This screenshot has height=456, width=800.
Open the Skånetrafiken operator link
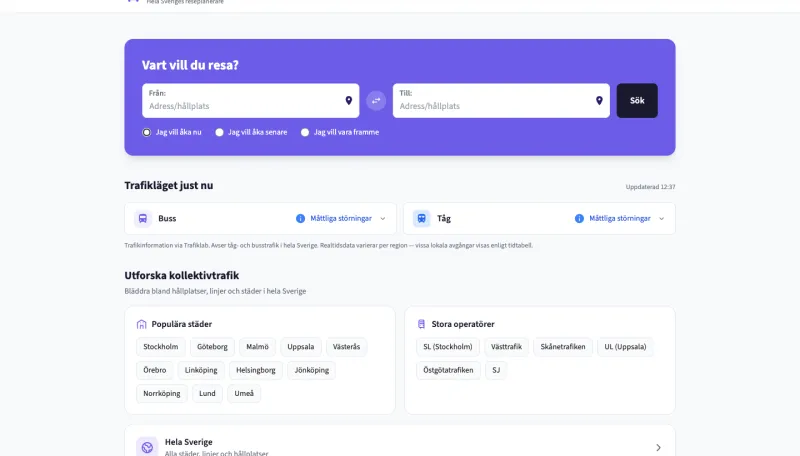coord(563,347)
